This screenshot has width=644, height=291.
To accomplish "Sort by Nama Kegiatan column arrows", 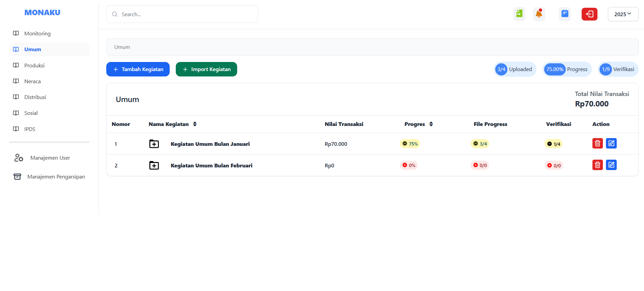I will (195, 124).
